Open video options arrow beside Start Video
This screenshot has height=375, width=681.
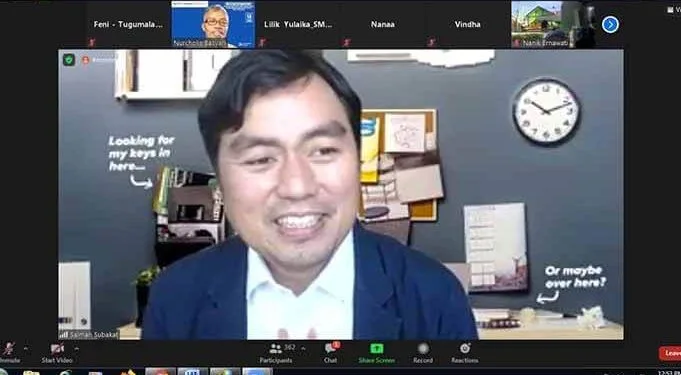[x=76, y=348]
